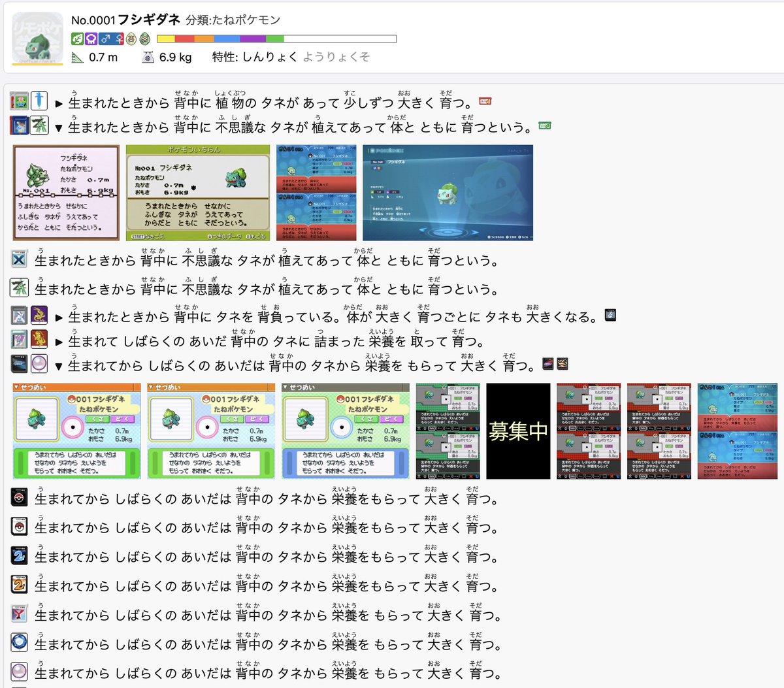Screen dimensions: 784x688
Task: Click the first game icon on 植物のタネ row
Action: tap(20, 101)
